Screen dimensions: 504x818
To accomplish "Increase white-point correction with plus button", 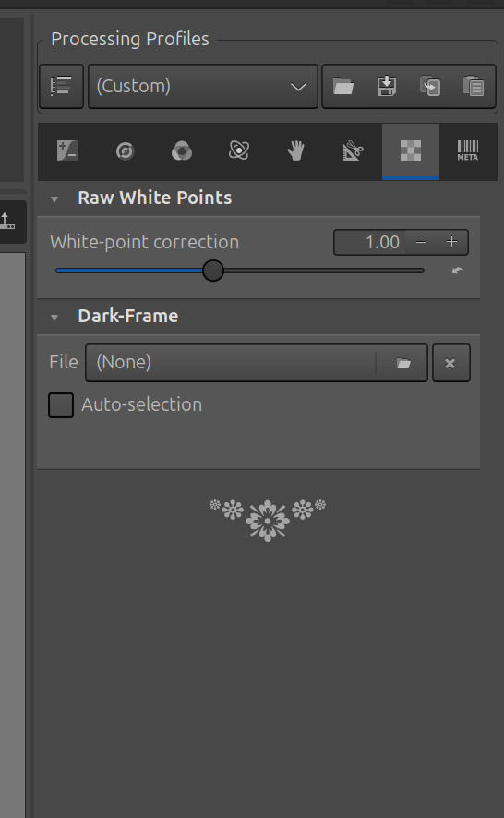I will tap(451, 242).
